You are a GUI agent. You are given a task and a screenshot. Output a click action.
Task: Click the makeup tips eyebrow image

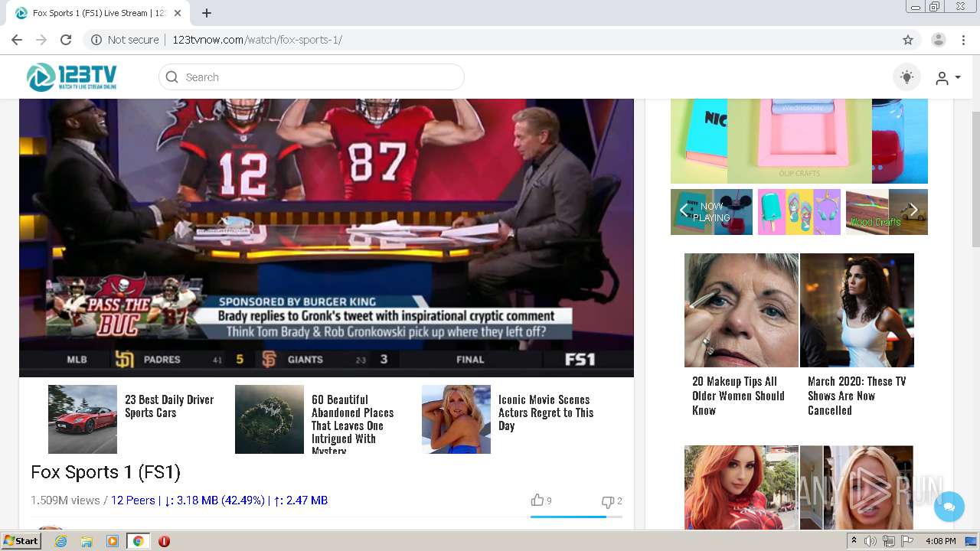click(x=741, y=310)
